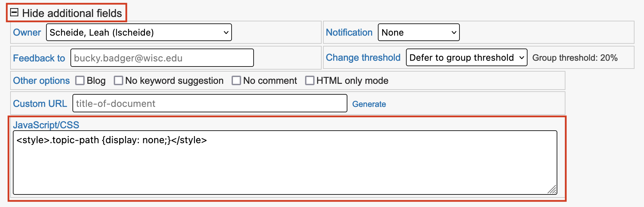This screenshot has width=644, height=207.
Task: Enable HTML only mode
Action: point(310,80)
